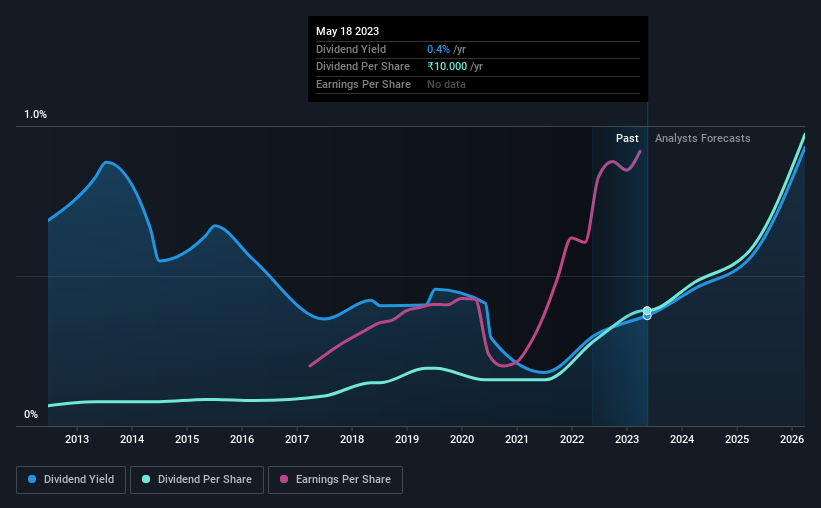Click the 2018 x-axis label
Image resolution: width=821 pixels, height=508 pixels.
point(352,439)
